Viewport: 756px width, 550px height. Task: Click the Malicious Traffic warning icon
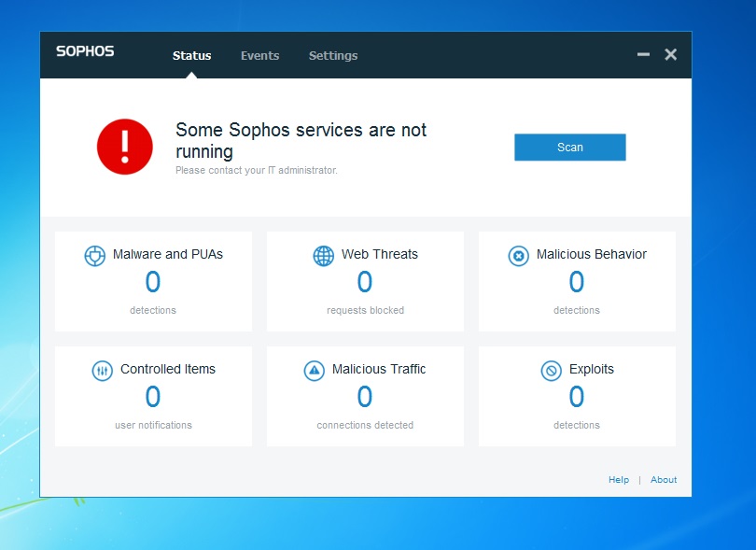(315, 371)
